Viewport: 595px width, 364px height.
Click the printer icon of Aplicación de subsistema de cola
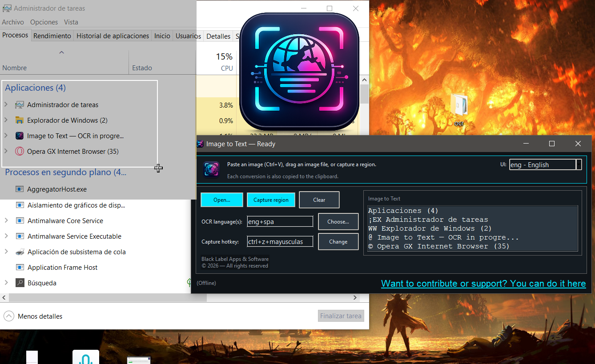click(20, 252)
